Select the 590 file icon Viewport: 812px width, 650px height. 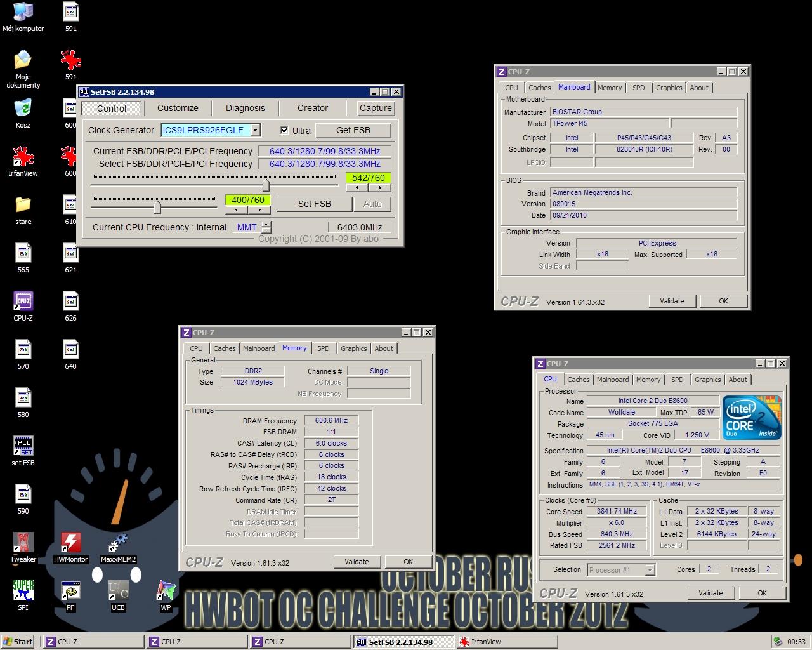coord(23,500)
